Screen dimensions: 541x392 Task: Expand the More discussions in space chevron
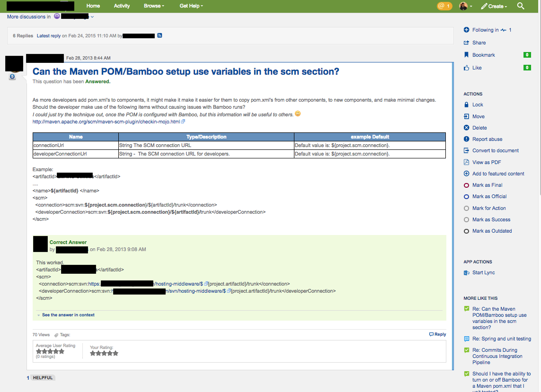92,17
